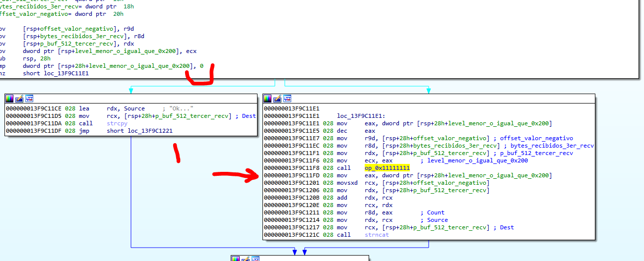Open the color picker icon in the strncat block
Viewport: 644px width, 261px height.
(267, 99)
